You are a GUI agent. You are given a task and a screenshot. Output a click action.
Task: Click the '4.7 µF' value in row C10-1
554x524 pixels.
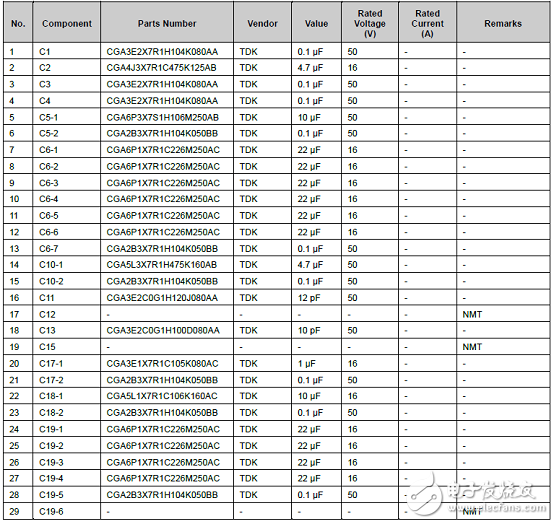point(310,265)
